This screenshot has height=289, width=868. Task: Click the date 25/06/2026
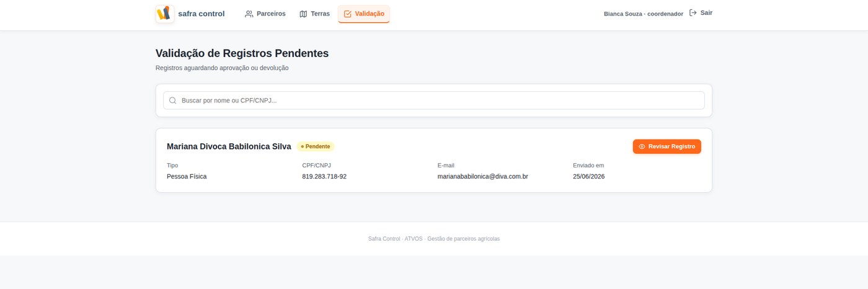(x=589, y=177)
